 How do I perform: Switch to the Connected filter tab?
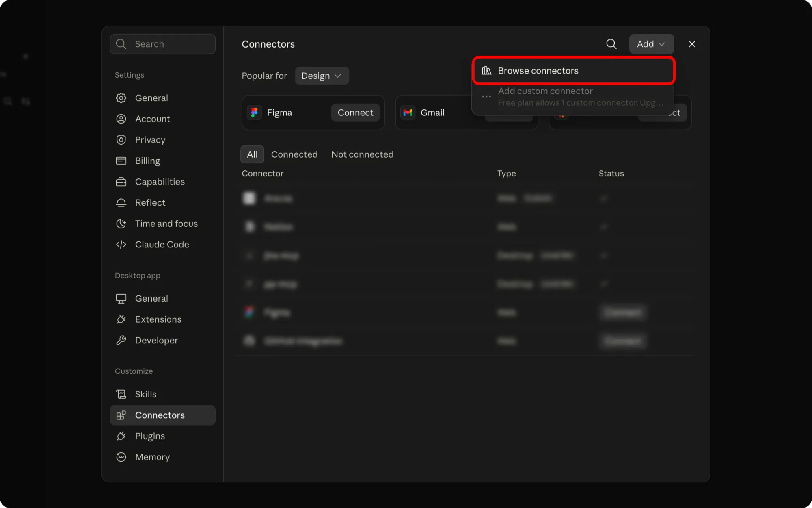click(x=294, y=154)
